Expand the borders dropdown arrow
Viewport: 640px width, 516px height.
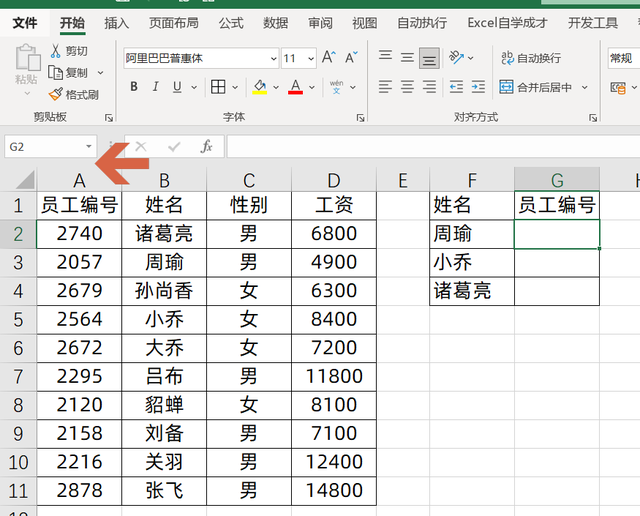click(x=235, y=87)
